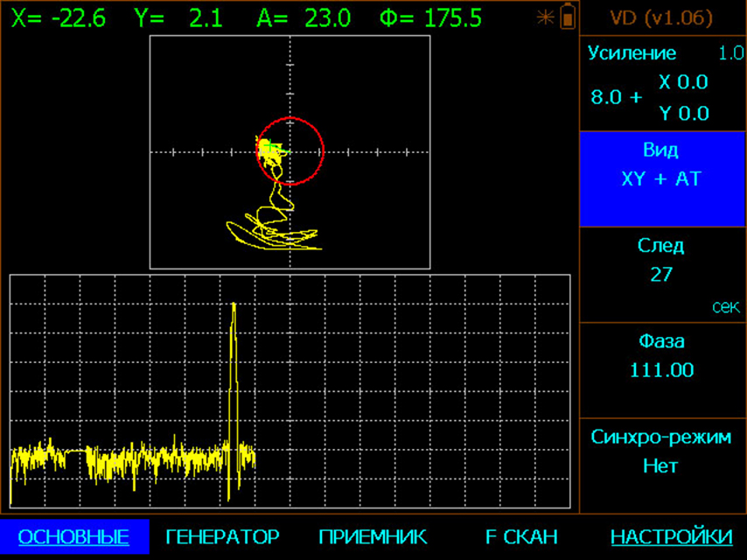The image size is (747, 560).
Task: Select the Усиление gain parameter
Action: [663, 83]
